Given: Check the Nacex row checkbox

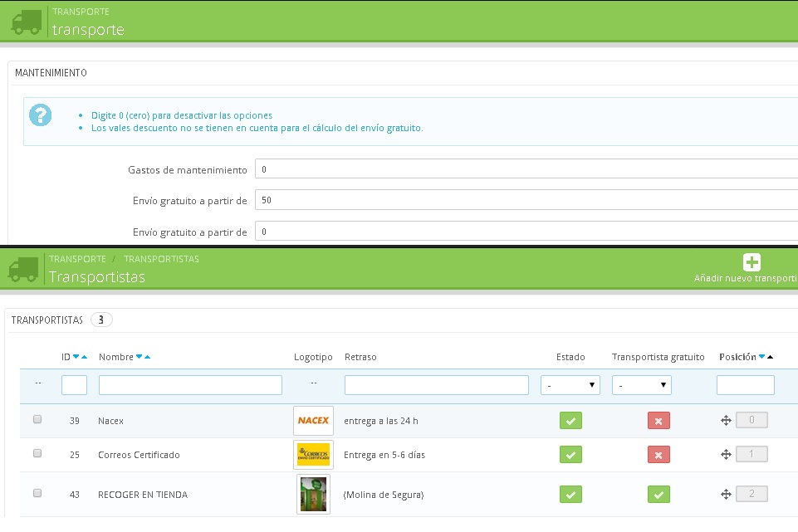Looking at the screenshot, I should [37, 419].
